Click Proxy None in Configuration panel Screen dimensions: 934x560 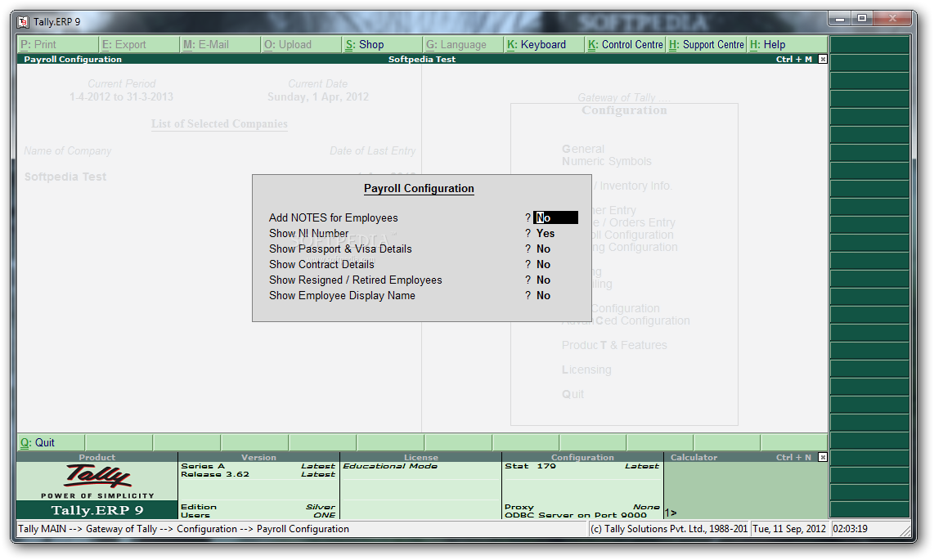tap(582, 507)
